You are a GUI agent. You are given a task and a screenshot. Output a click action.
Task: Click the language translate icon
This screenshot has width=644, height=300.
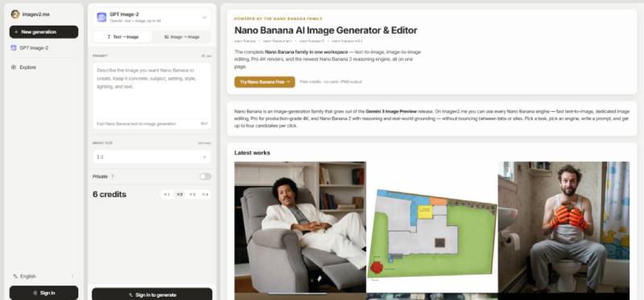[15, 276]
